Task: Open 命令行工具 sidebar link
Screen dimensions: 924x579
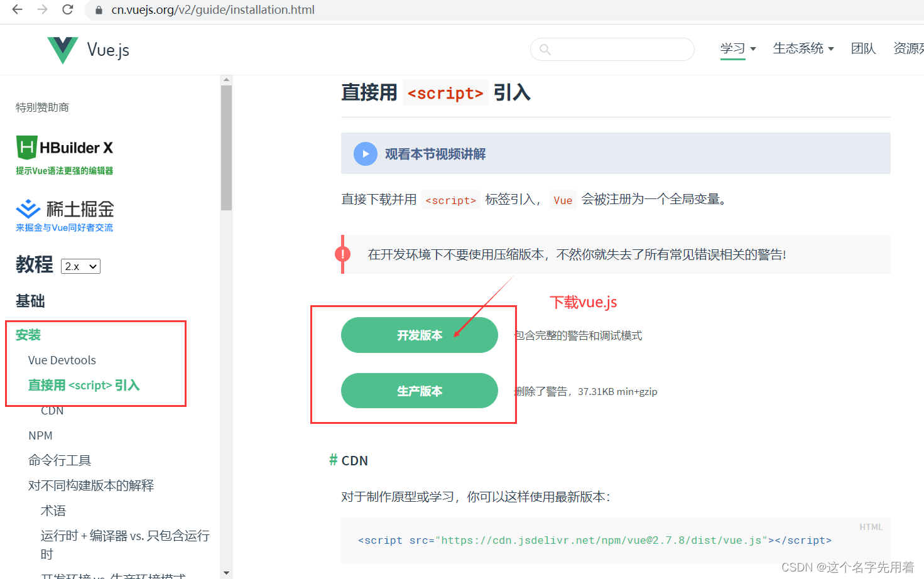Action: click(60, 460)
